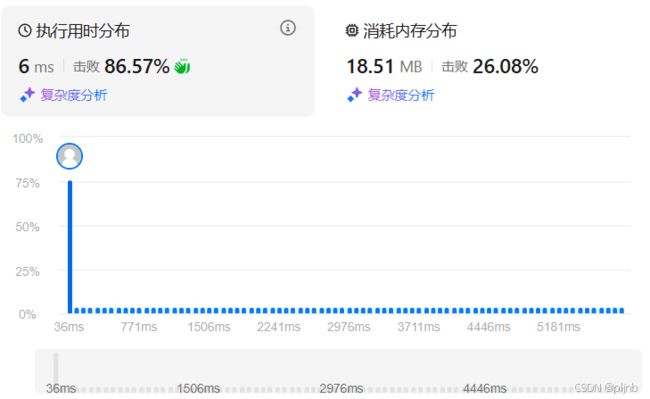Click the 75% y-axis label

27,183
